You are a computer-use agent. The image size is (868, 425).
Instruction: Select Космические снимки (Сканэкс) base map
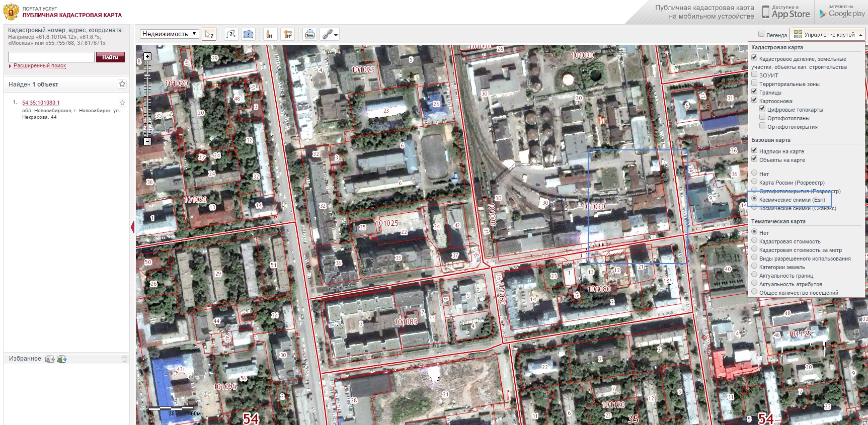[754, 207]
